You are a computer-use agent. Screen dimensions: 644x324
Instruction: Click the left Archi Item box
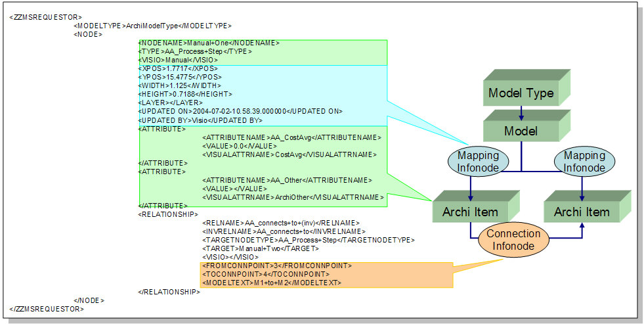[469, 212]
